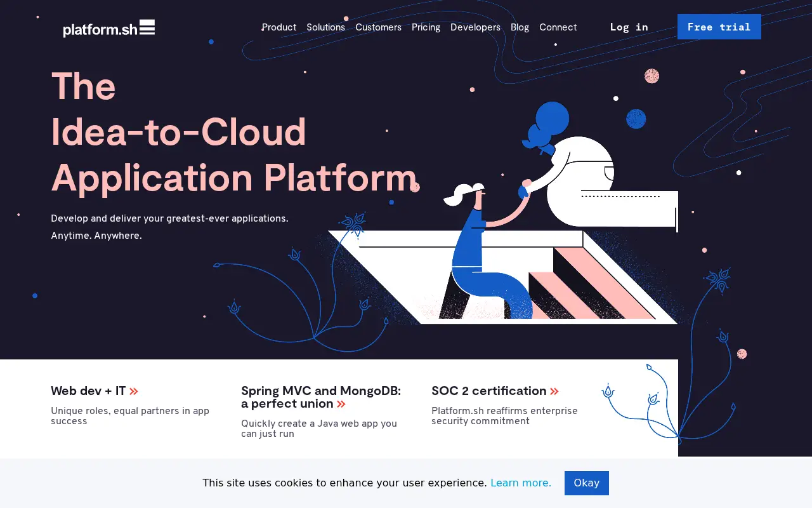The image size is (812, 508).
Task: Click 'Unique roles, equal partners in app success'
Action: 130,416
